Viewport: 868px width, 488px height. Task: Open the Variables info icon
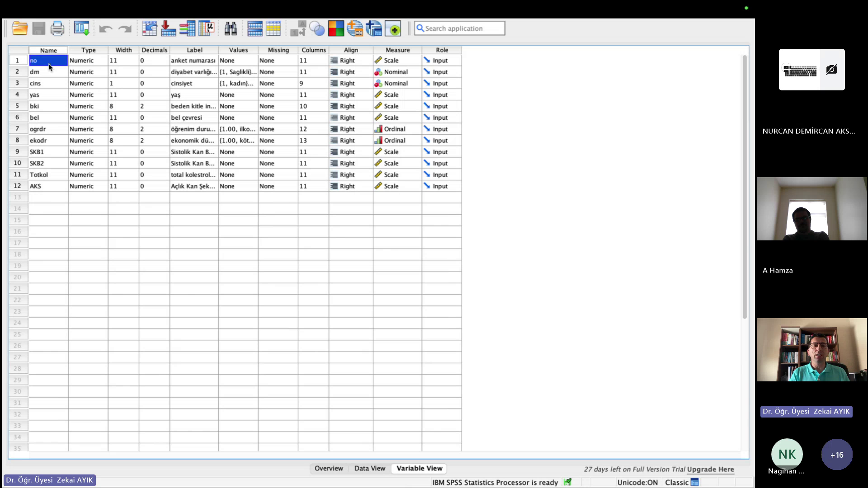click(x=187, y=28)
